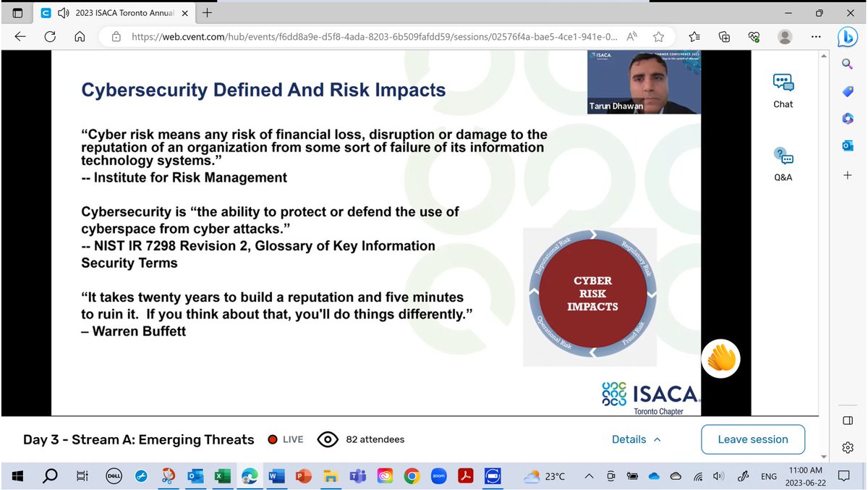Switch to Word on taskbar

coord(276,476)
